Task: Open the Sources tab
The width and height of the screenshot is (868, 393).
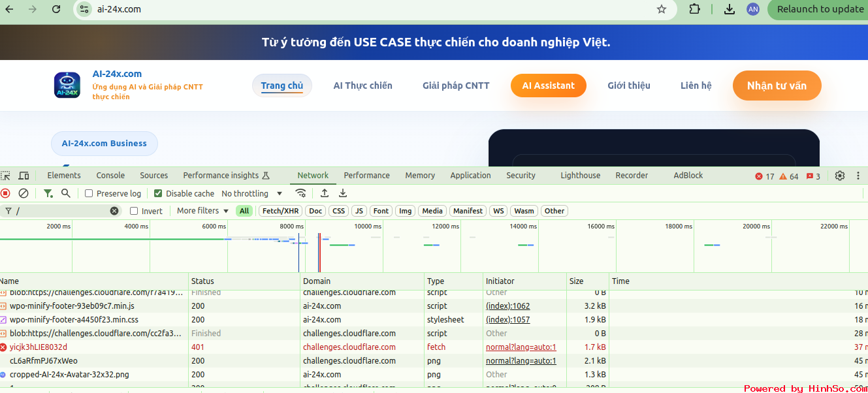Action: click(154, 176)
